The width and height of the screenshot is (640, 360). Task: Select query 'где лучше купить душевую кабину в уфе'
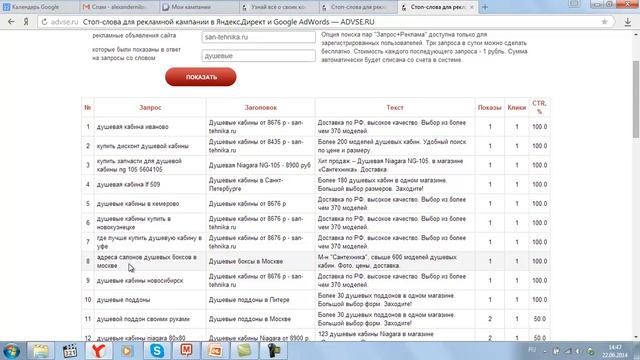149,242
